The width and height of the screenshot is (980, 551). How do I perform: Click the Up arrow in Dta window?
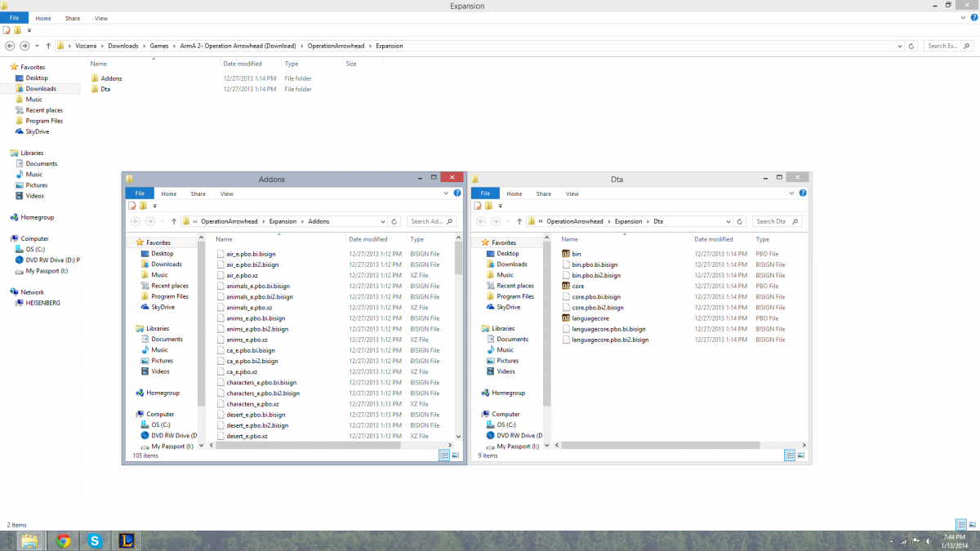(519, 221)
